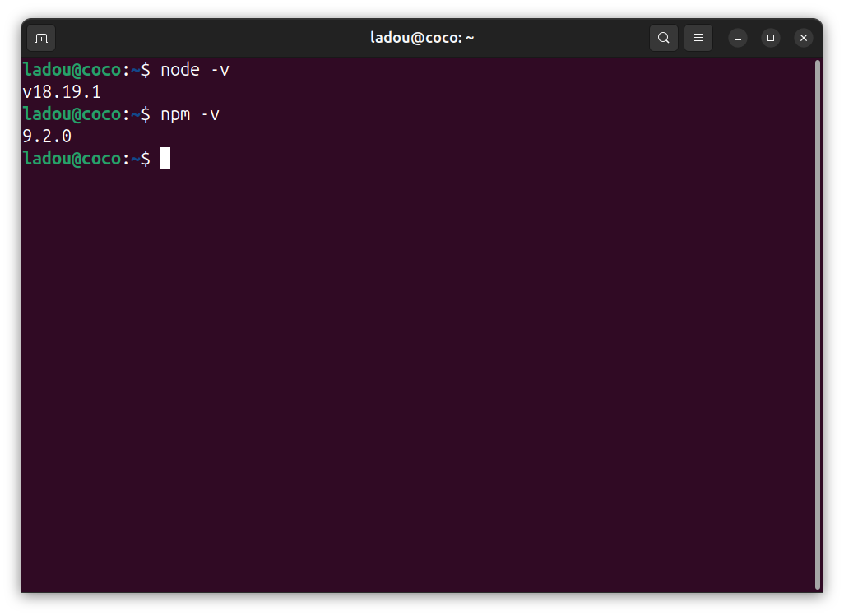The image size is (844, 616).
Task: Click the tilde in the first prompt
Action: pos(134,69)
